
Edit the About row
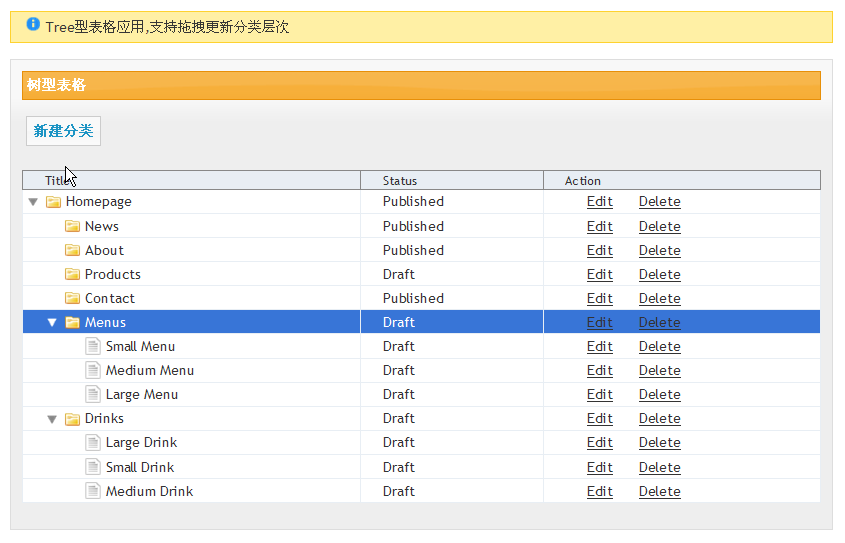(600, 250)
